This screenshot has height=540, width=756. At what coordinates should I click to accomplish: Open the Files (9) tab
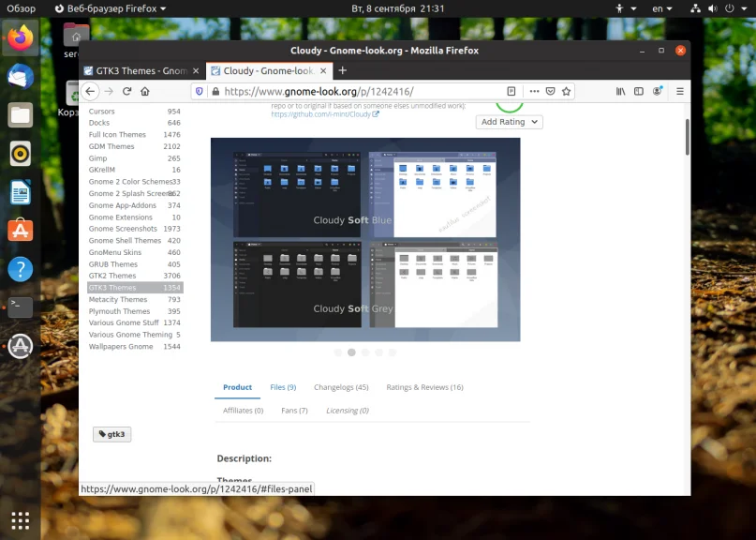pyautogui.click(x=283, y=387)
